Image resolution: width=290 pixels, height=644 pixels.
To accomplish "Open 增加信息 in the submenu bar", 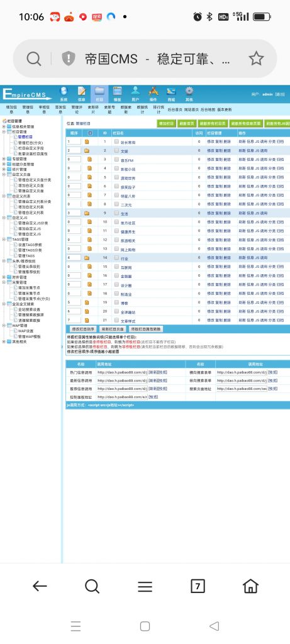I will [x=11, y=109].
